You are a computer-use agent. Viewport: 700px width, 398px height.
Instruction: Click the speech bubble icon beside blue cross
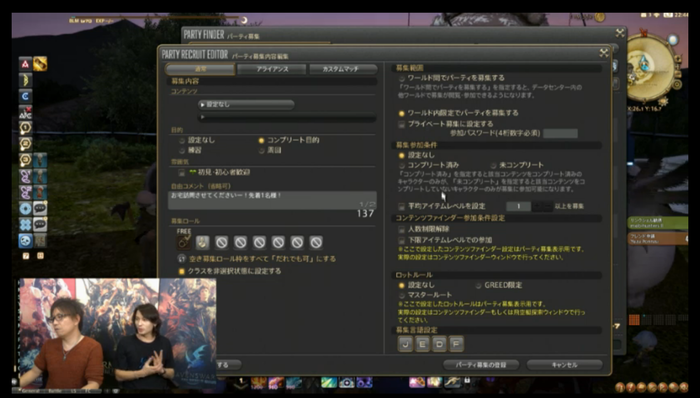point(40,224)
